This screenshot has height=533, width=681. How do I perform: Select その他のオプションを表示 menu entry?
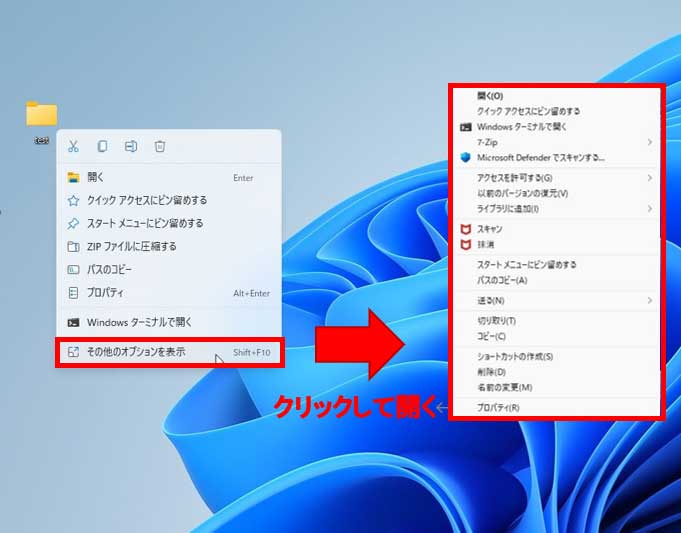pos(136,352)
